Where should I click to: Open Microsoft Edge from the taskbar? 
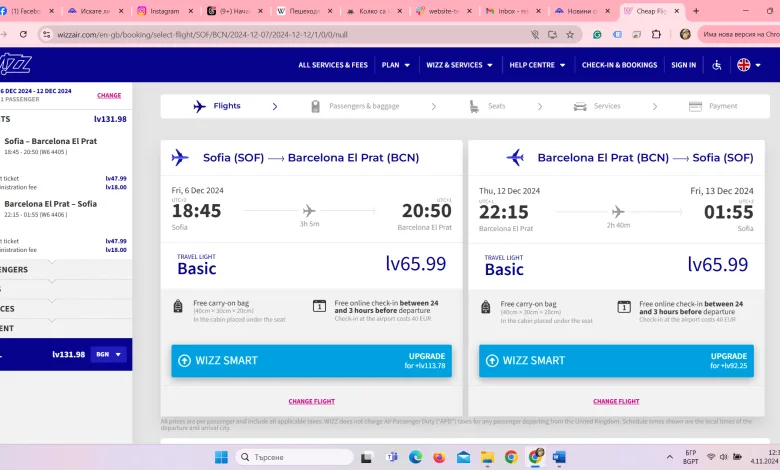(415, 457)
